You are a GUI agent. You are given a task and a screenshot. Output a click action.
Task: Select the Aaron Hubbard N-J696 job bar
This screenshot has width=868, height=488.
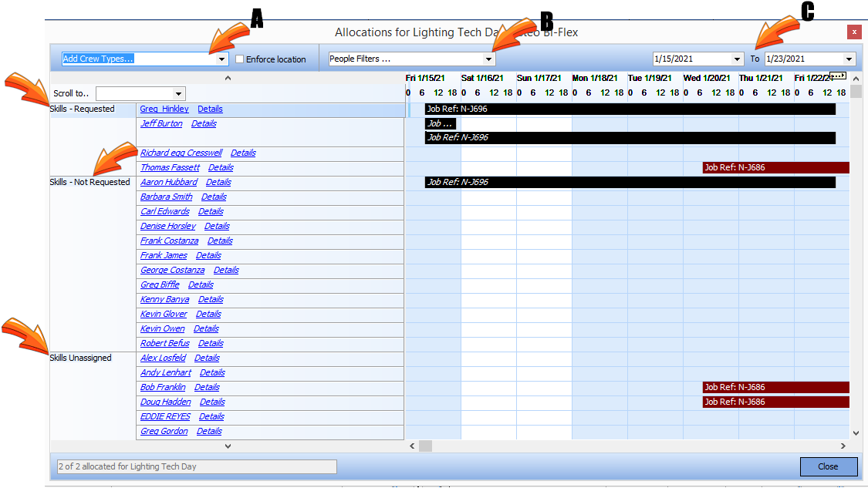(x=630, y=183)
